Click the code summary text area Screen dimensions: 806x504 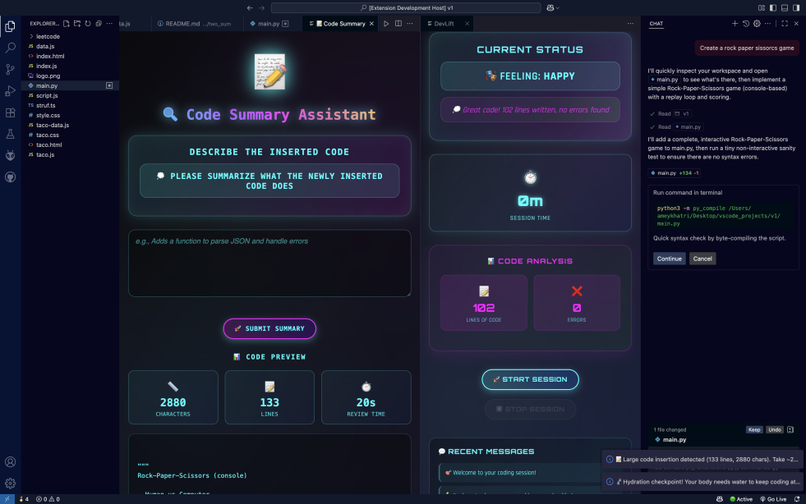tap(269, 263)
